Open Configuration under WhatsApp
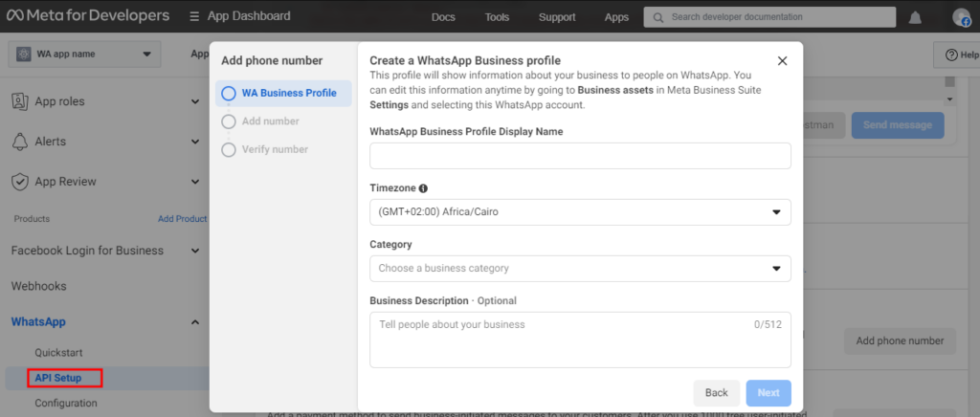 click(66, 404)
